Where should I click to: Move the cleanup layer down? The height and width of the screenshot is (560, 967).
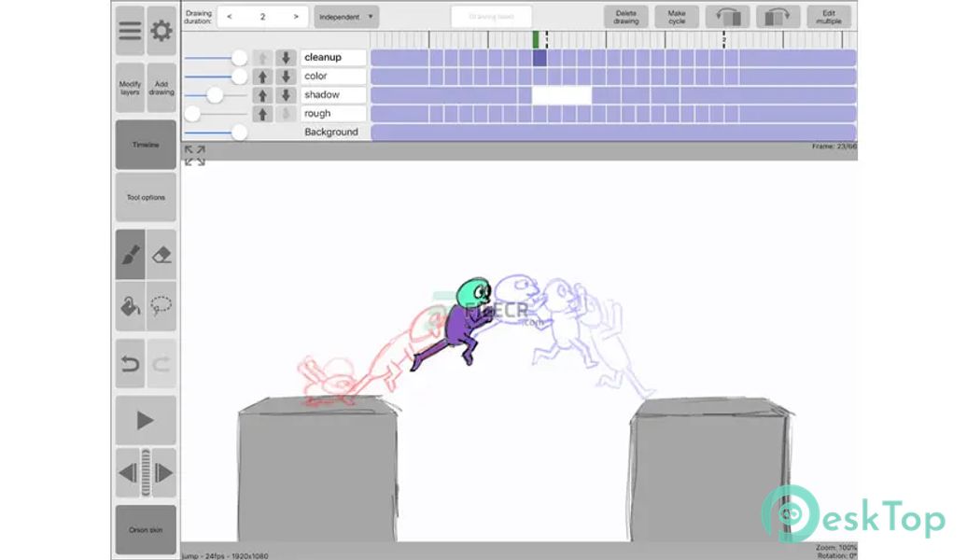point(286,58)
